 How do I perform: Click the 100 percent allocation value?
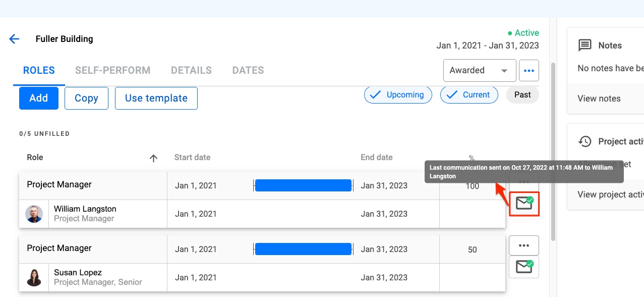[x=473, y=186]
